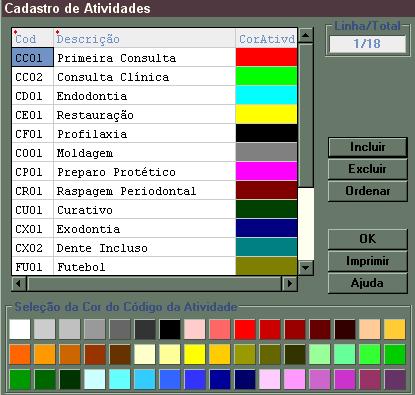Image resolution: width=415 pixels, height=395 pixels.
Task: Select the white color swatch in palette
Action: point(20,329)
